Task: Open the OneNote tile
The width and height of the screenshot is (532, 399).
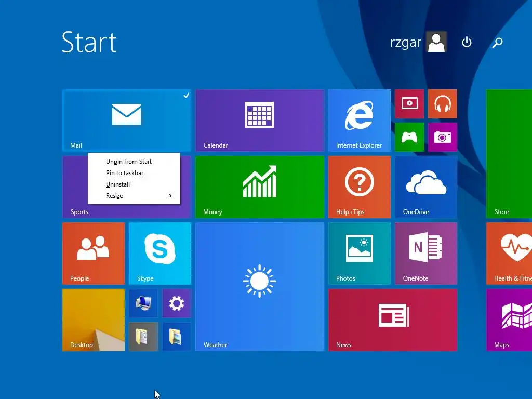Action: pyautogui.click(x=426, y=254)
